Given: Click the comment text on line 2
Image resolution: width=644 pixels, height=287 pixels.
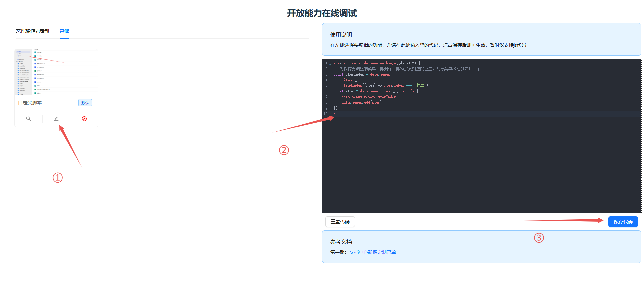Looking at the screenshot, I should click(407, 69).
